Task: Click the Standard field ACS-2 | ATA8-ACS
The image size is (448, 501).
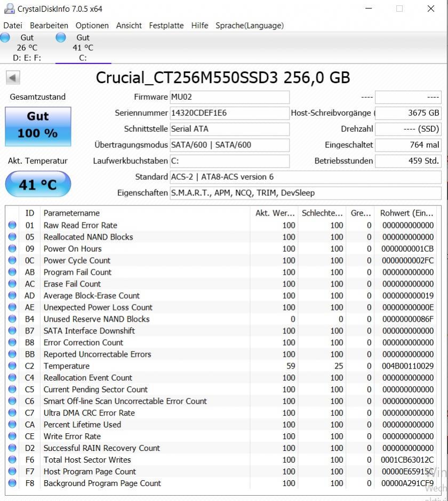Action: coord(306,177)
